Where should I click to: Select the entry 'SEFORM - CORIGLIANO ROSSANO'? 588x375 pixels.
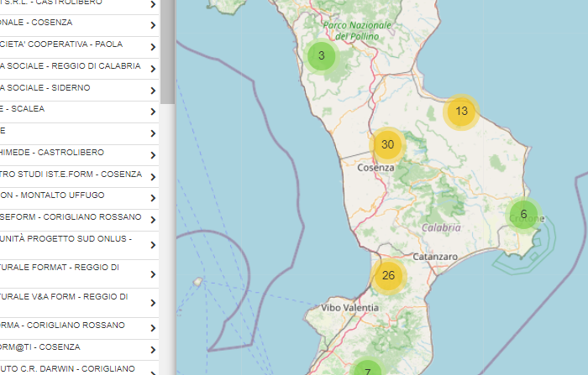click(x=79, y=220)
